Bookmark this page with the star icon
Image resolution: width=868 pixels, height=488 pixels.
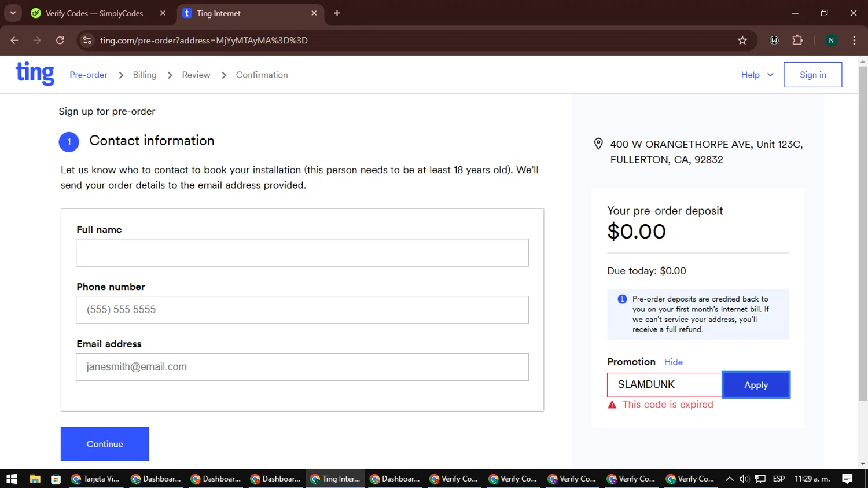click(x=742, y=41)
